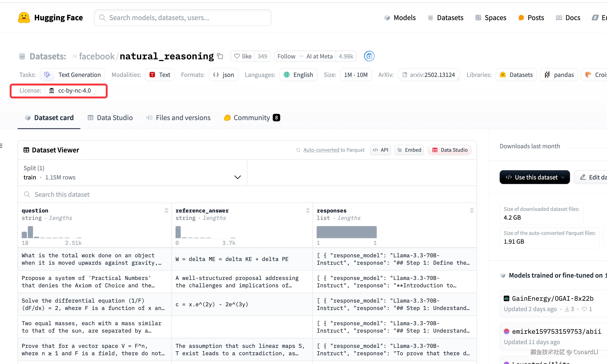Screen dimensions: 607x364
Task: Follow the AI at Meta organization
Action: (x=286, y=56)
